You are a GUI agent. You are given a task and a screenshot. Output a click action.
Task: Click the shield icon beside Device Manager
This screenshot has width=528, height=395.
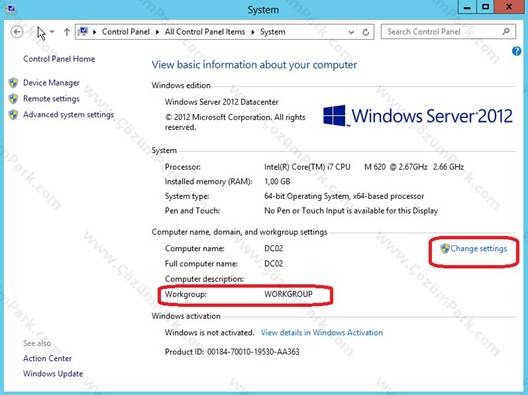coord(13,83)
